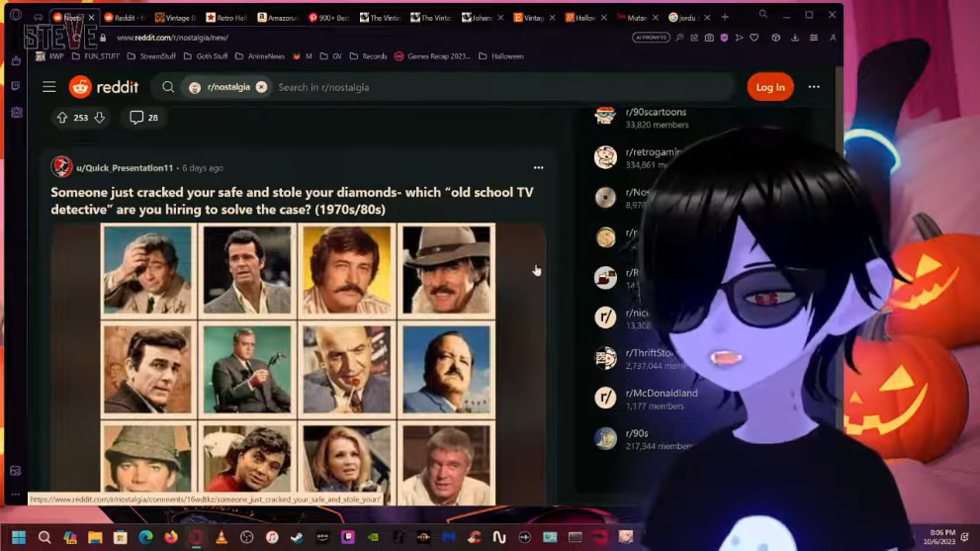Click the AI Prompts button in address bar
This screenshot has height=551, width=980.
tap(651, 38)
